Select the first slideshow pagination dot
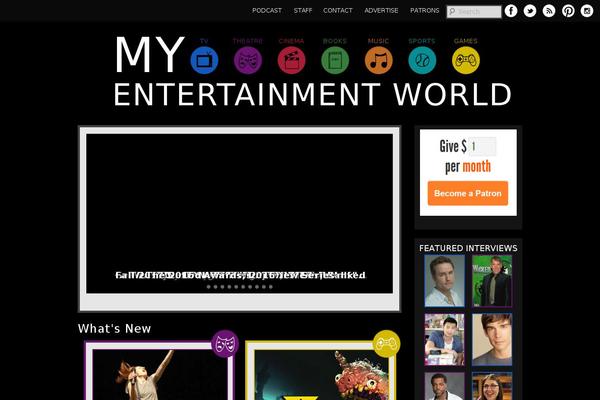 coord(209,287)
